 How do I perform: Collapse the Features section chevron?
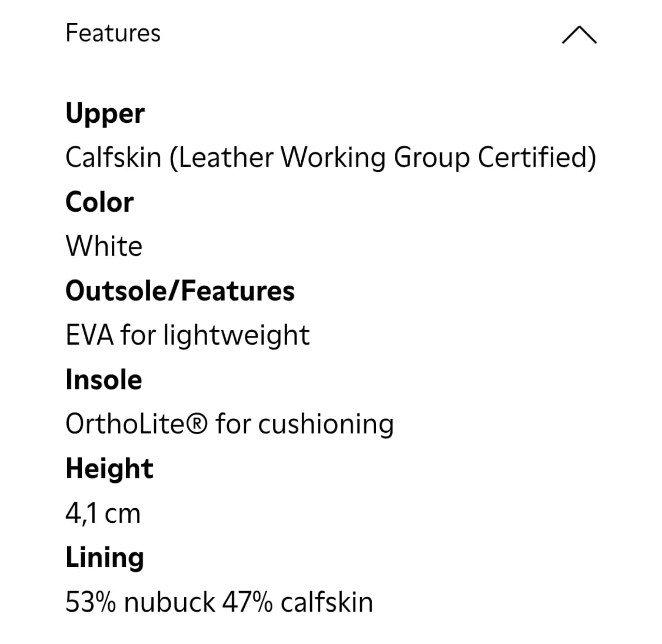click(x=579, y=35)
